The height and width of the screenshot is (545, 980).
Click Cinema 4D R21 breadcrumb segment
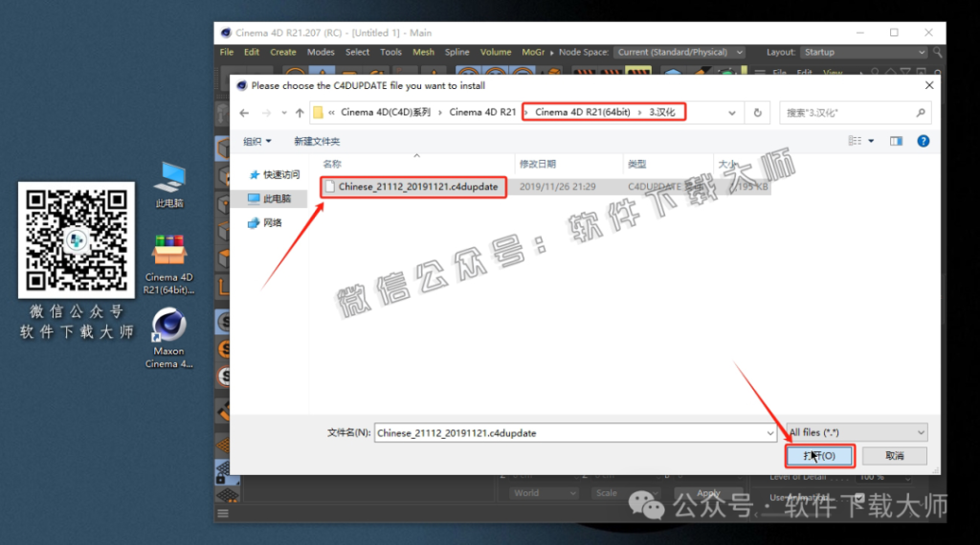coord(482,112)
